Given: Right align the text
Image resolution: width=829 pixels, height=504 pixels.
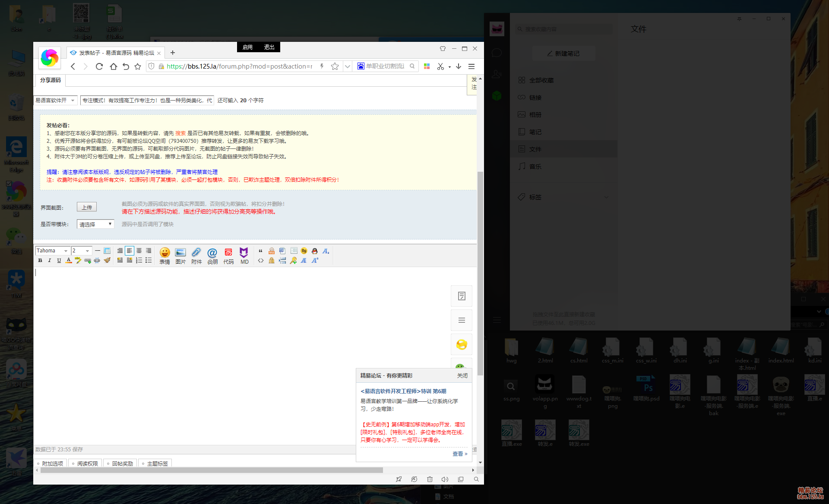Looking at the screenshot, I should 149,251.
